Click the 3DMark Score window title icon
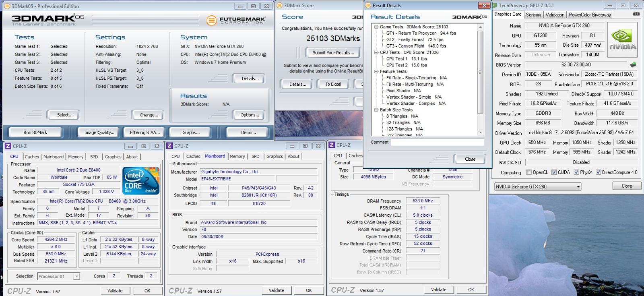 click(280, 5)
